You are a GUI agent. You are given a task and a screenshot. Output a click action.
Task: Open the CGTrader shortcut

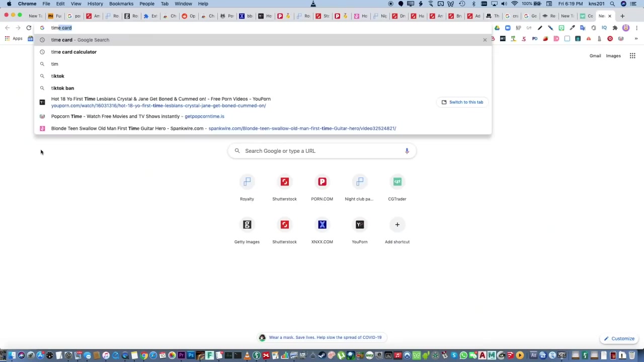397,187
